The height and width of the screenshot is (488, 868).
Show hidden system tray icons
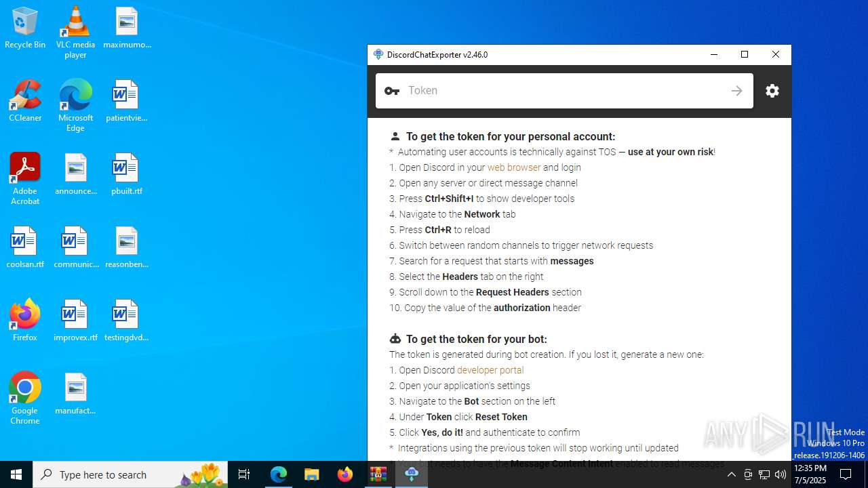coord(731,474)
